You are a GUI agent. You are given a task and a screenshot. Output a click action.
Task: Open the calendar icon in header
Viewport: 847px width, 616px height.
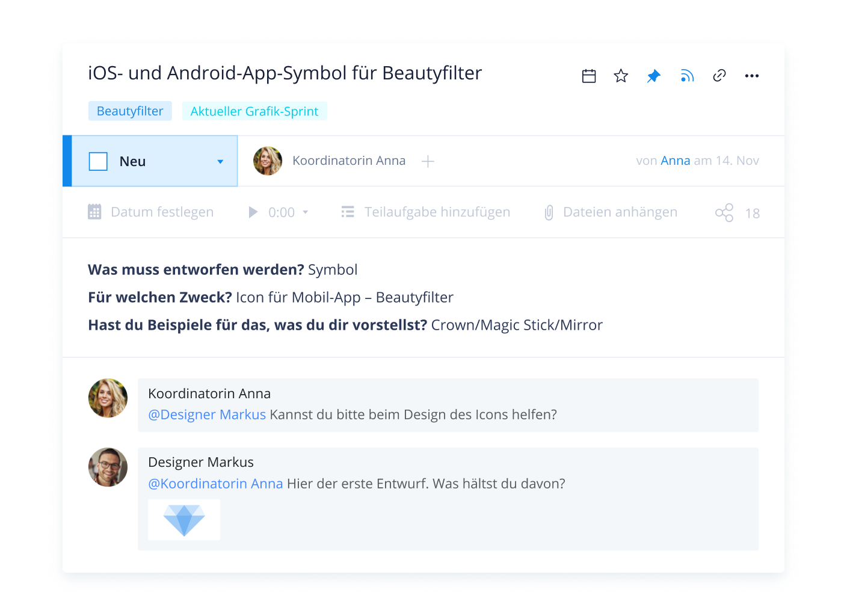(589, 76)
